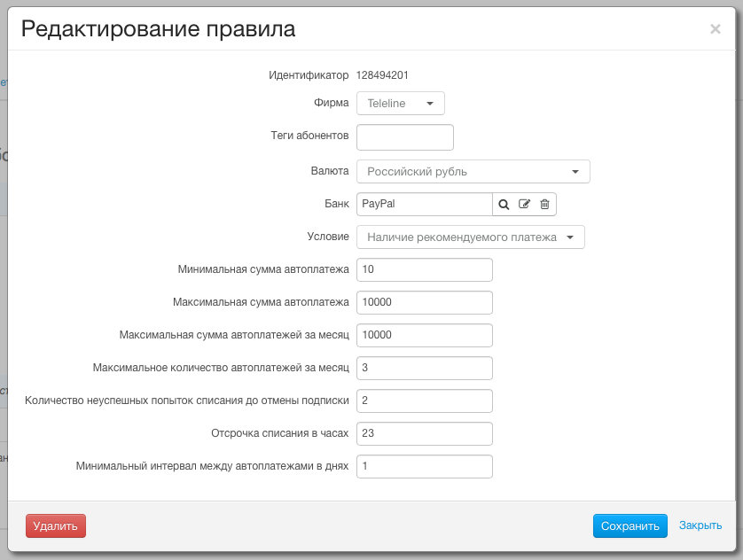Click the search icon in Банк field
743x560 pixels.
(x=504, y=205)
